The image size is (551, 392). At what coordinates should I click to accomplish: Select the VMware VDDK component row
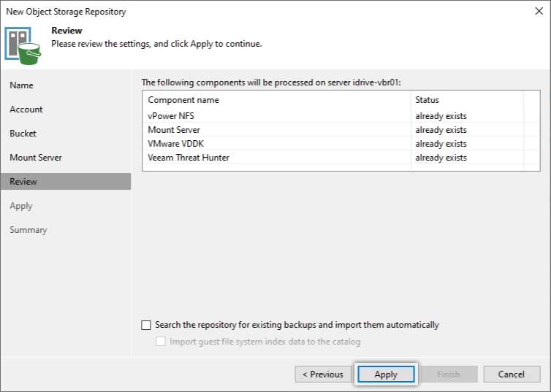pyautogui.click(x=341, y=144)
